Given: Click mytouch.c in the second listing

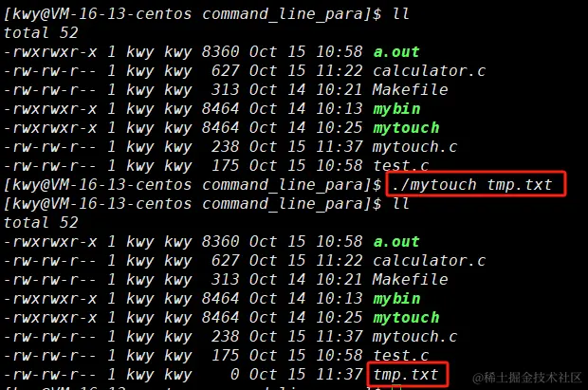Looking at the screenshot, I should 414,337.
